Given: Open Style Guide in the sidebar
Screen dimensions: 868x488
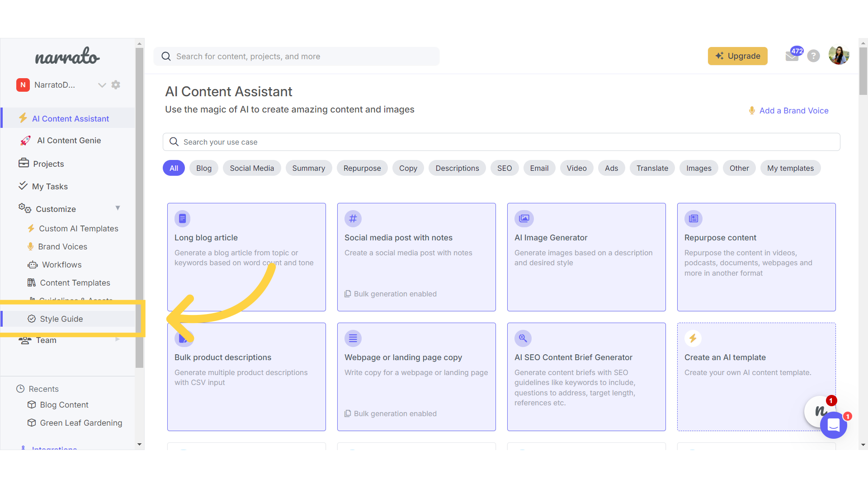Looking at the screenshot, I should (61, 319).
